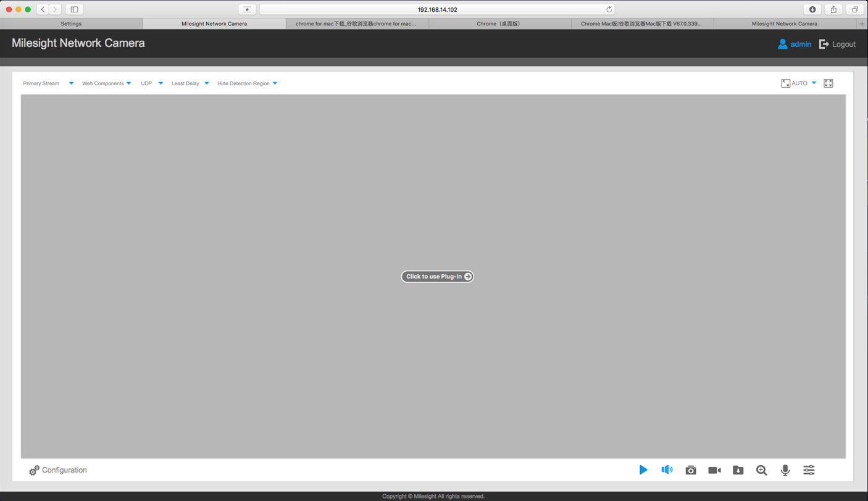This screenshot has height=501, width=868.
Task: Toggle the speaker audio icon
Action: point(667,470)
